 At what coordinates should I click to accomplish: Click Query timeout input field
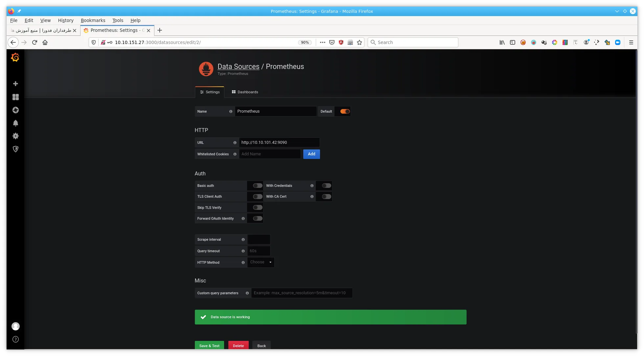(x=259, y=251)
